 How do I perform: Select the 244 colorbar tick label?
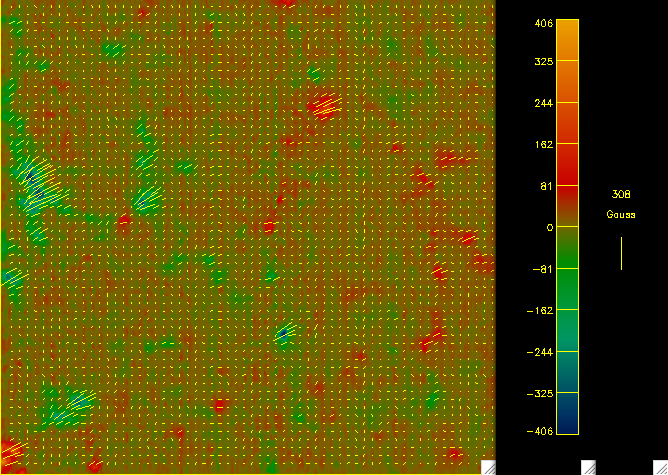tap(544, 103)
